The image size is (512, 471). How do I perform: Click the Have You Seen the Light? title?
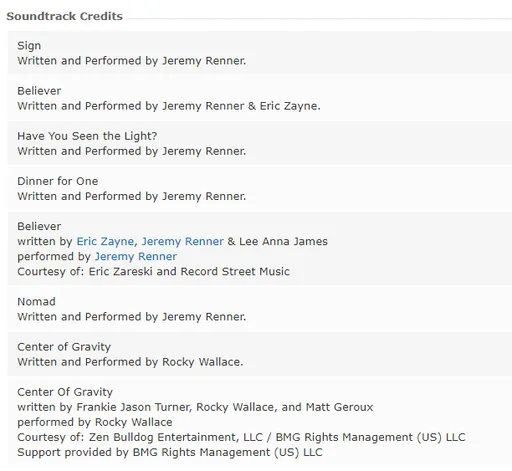(x=87, y=136)
